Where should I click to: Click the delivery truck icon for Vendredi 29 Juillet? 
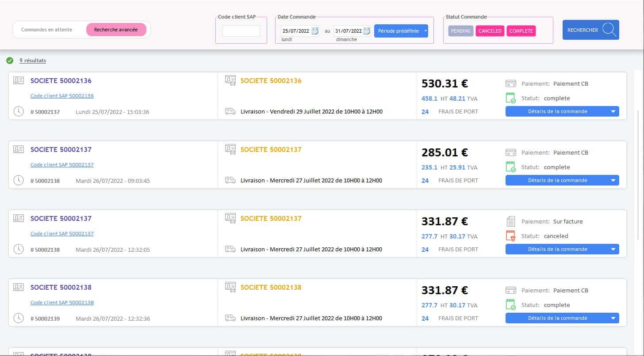230,111
